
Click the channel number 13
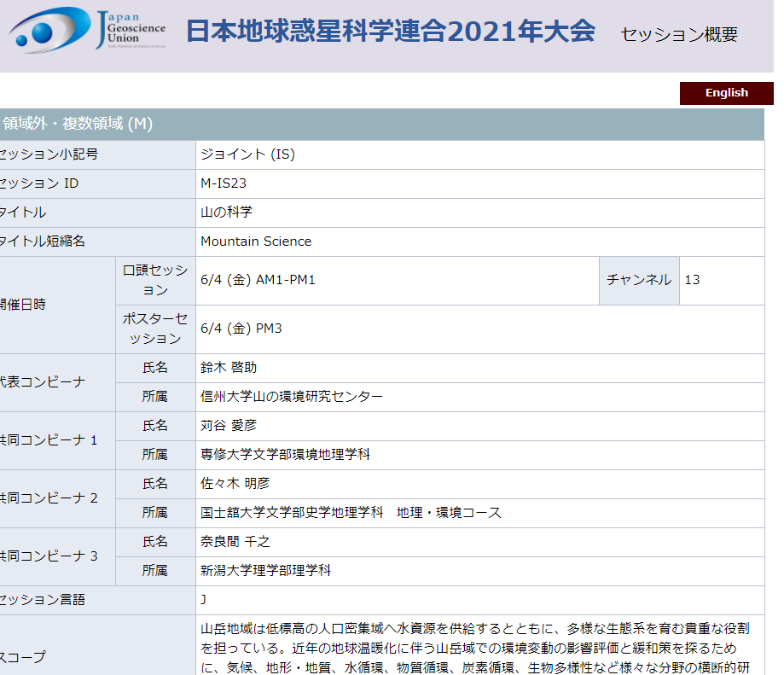pyautogui.click(x=692, y=280)
